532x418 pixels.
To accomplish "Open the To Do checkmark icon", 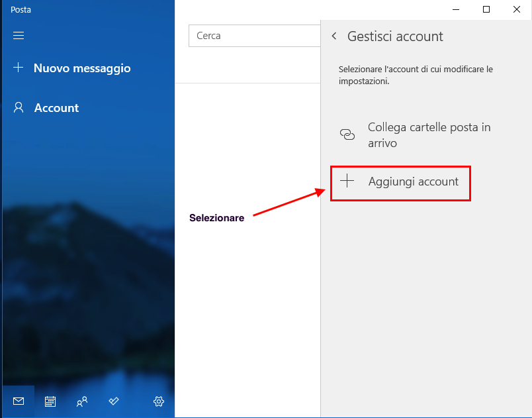I will pos(114,401).
